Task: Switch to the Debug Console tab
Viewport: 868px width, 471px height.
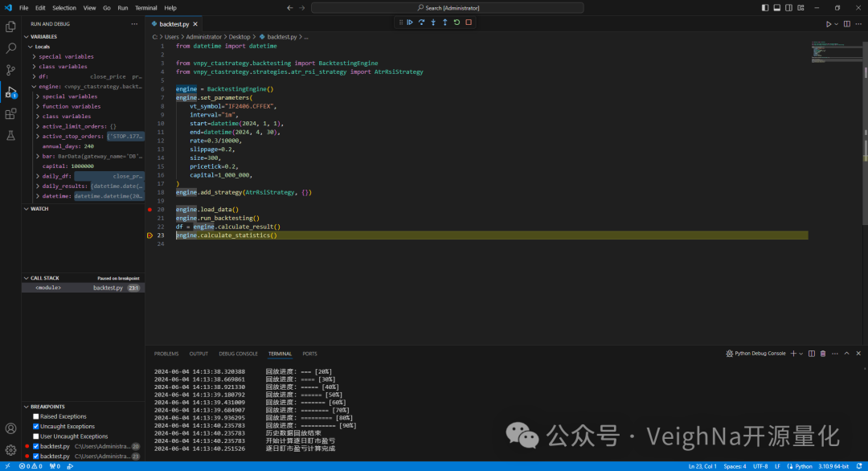Action: click(238, 354)
